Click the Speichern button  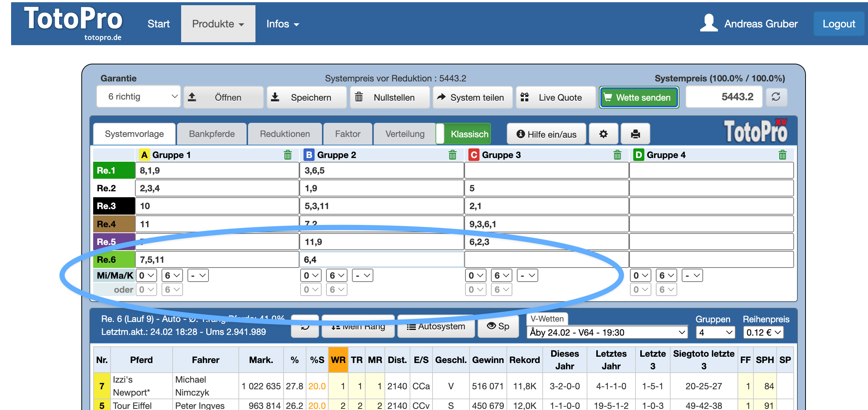(x=307, y=97)
